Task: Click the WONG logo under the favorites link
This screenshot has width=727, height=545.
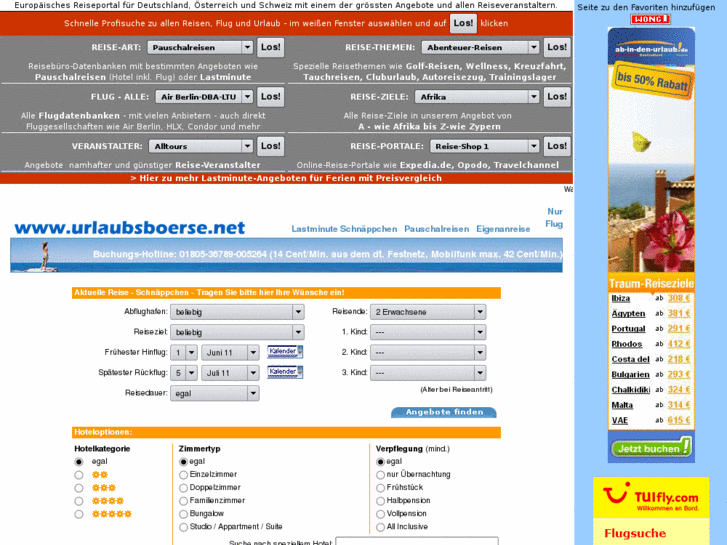Action: pos(650,19)
